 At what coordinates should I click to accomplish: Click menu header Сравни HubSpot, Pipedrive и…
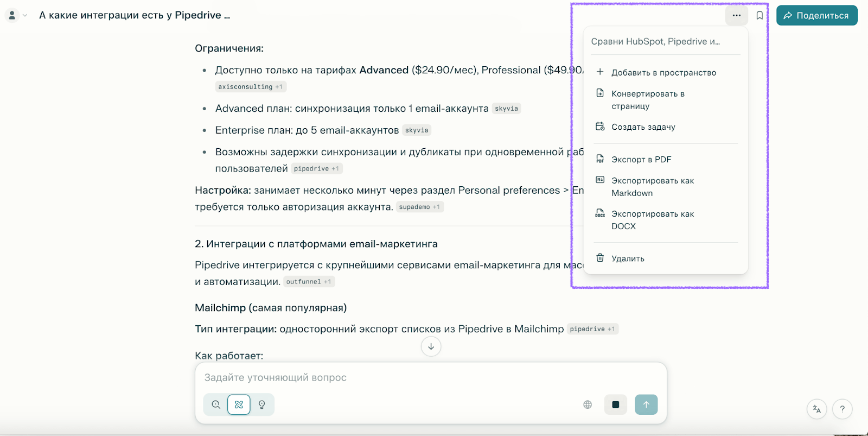tap(655, 41)
